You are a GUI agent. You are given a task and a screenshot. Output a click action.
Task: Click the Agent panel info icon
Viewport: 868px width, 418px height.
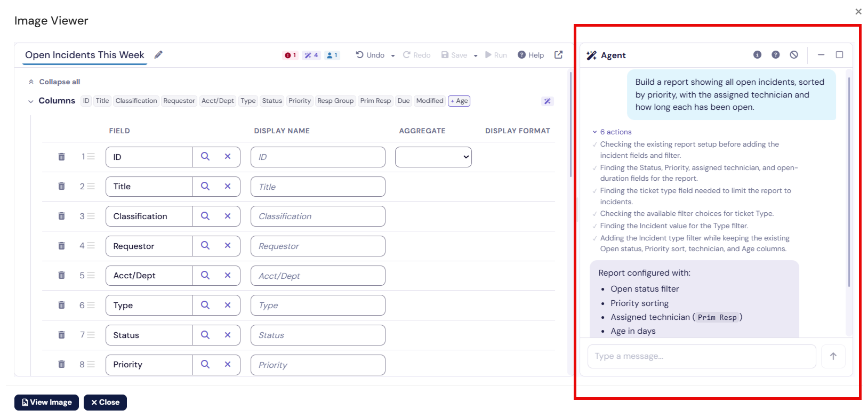click(757, 55)
